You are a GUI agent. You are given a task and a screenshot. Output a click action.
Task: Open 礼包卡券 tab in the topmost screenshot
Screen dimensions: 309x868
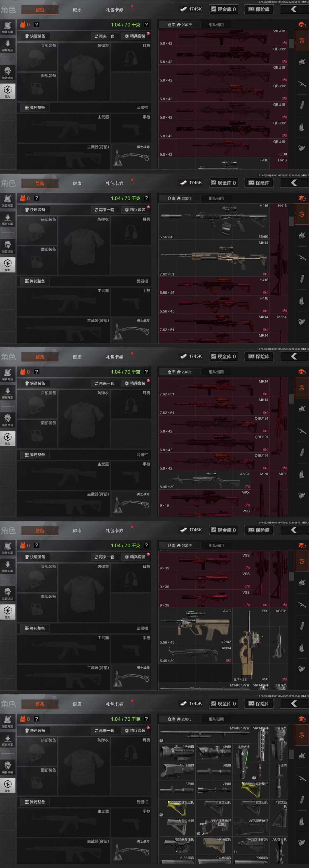[114, 10]
